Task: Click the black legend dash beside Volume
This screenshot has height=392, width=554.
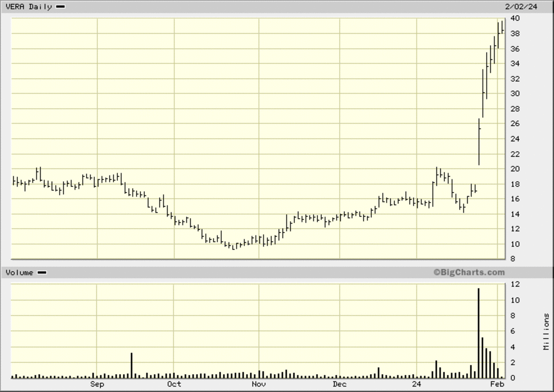Action: 42,273
